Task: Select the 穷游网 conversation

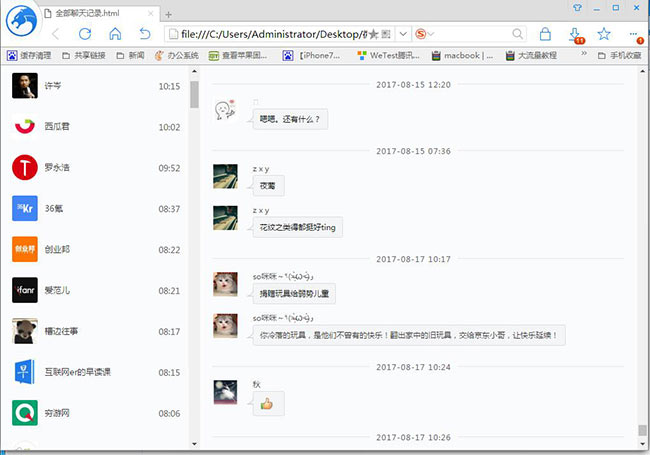Action: tap(98, 413)
